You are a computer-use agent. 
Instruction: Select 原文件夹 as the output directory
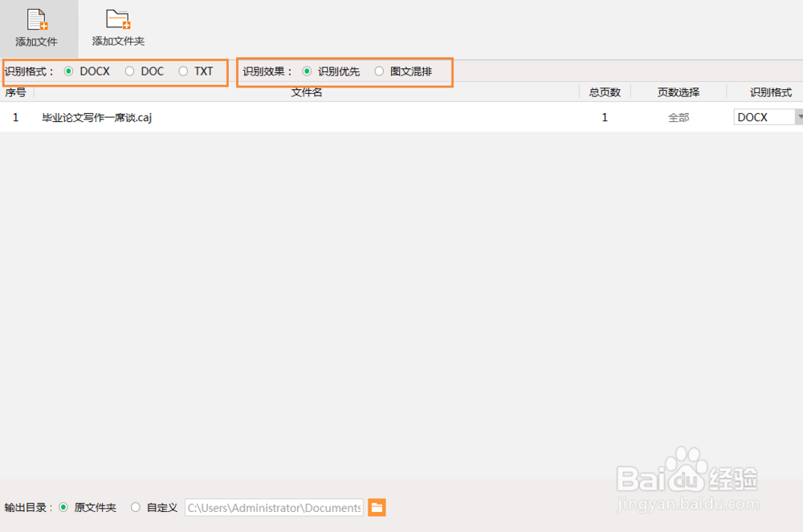coord(62,507)
